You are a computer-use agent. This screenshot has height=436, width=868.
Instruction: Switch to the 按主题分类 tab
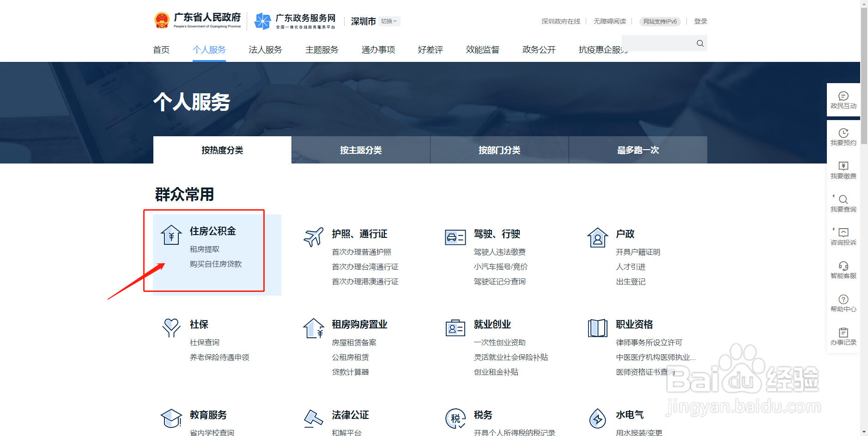(x=361, y=150)
